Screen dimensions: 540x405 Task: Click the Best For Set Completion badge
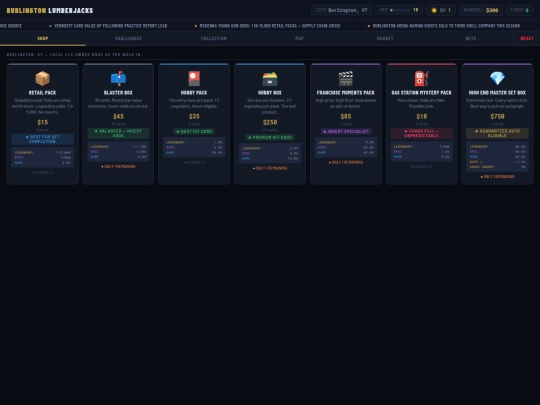coord(43,139)
